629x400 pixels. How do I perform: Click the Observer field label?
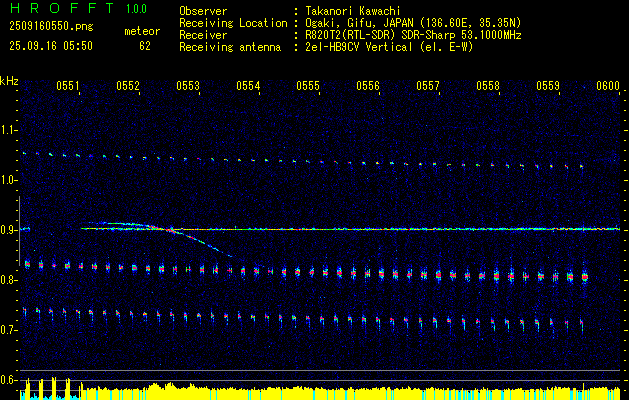[x=203, y=11]
